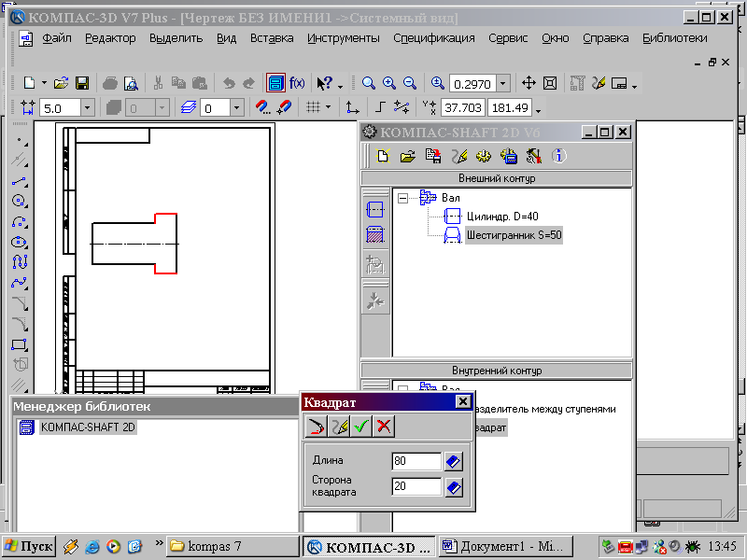Open the Файл menu
The image size is (747, 560).
[57, 38]
